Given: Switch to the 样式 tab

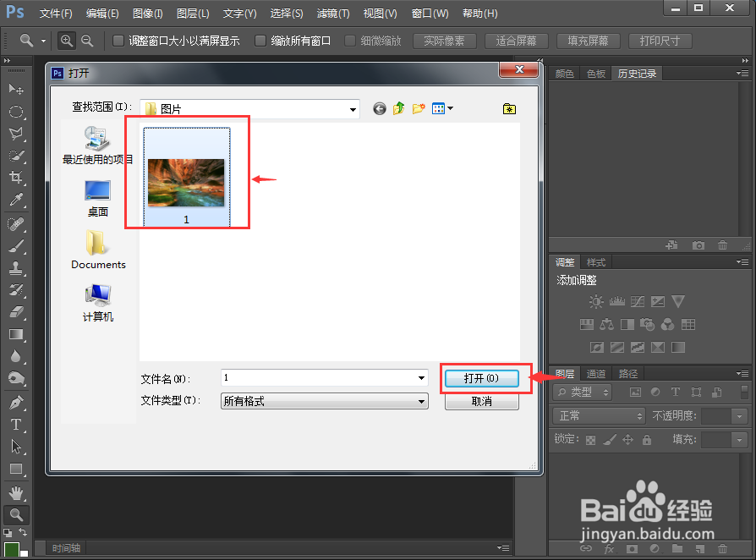Looking at the screenshot, I should coord(596,262).
